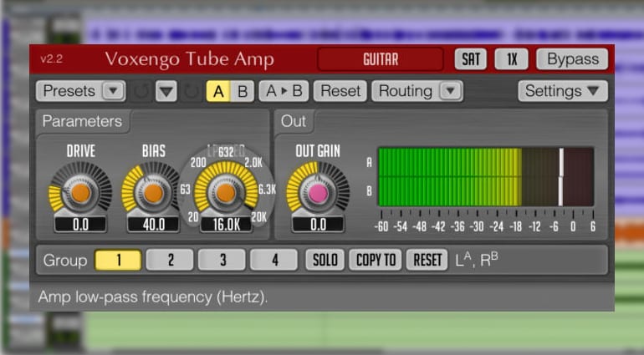Select channel group 4
Viewport: 644px width, 355px height.
[274, 260]
